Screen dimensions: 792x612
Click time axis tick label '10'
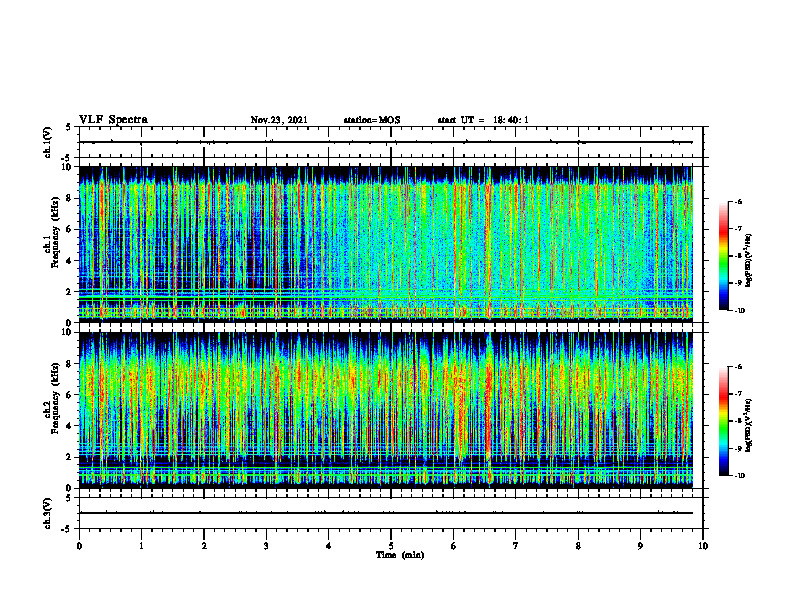[x=703, y=546]
